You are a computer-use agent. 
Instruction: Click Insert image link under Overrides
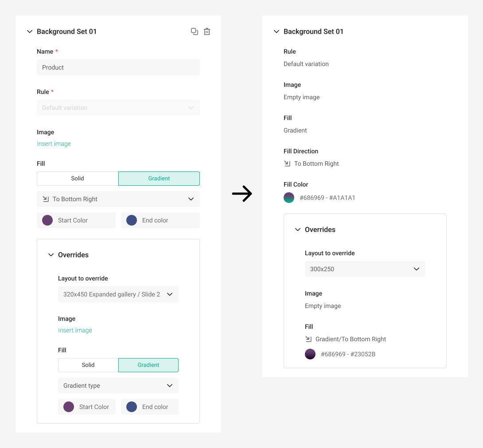75,330
